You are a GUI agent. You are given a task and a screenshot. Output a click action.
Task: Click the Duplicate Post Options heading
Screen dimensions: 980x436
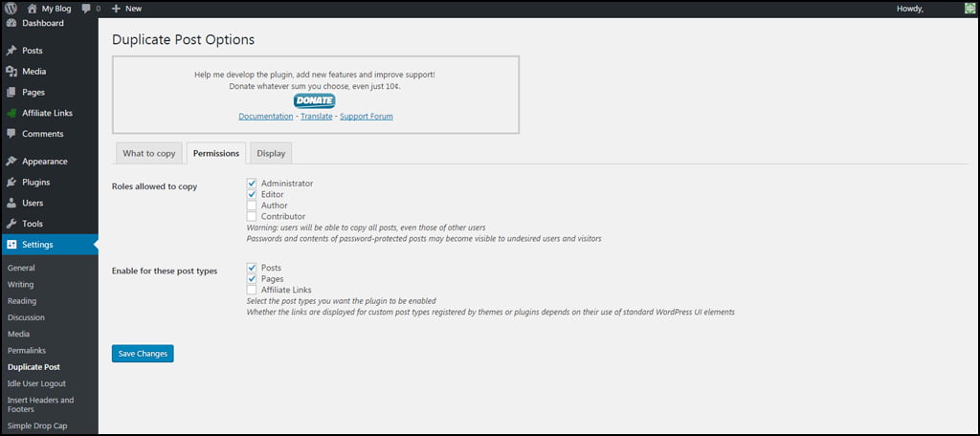tap(183, 39)
